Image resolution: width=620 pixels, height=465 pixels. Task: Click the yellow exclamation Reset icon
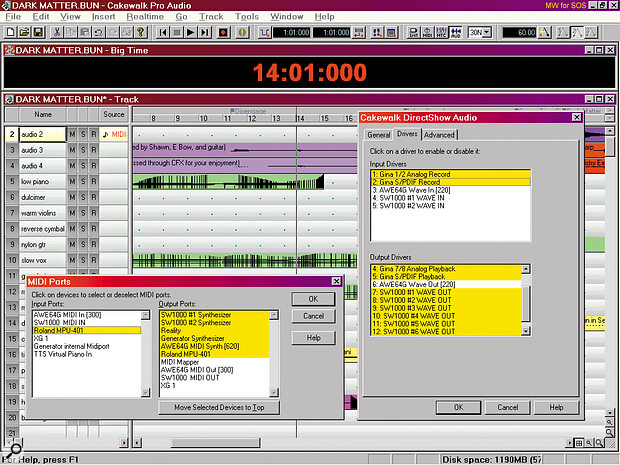(x=242, y=32)
